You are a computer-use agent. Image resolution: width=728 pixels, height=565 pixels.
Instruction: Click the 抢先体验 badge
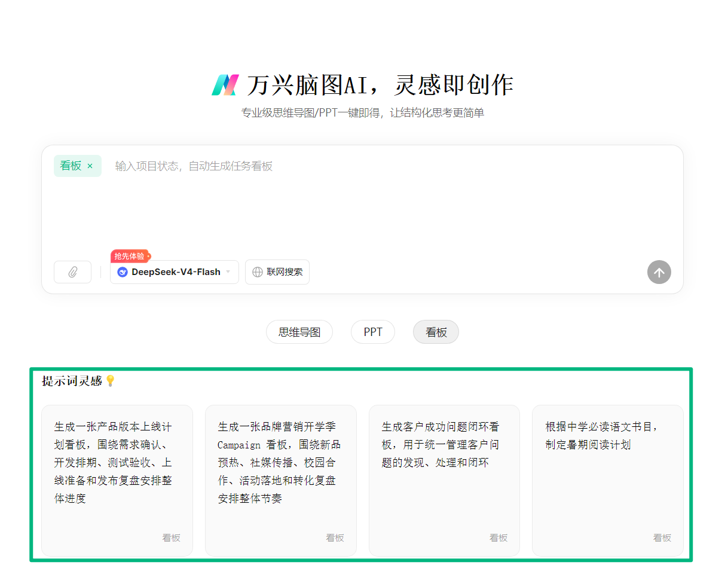pos(130,256)
